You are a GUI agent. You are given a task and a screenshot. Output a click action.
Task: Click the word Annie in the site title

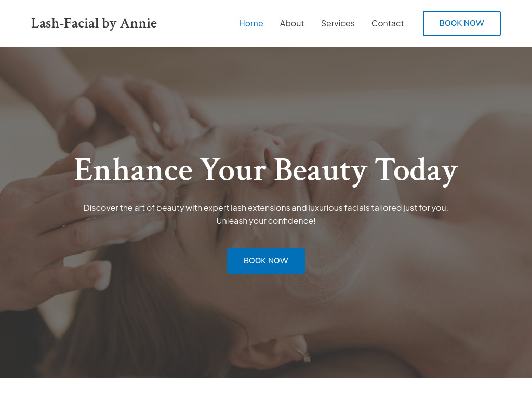pyautogui.click(x=138, y=23)
